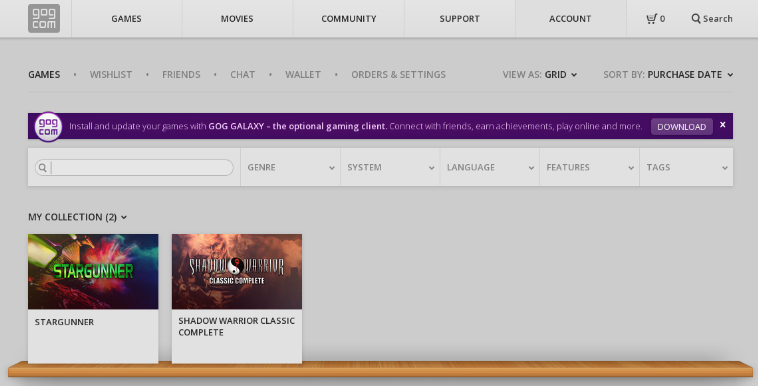The image size is (758, 386).
Task: Switch to the FRIENDS tab
Action: coord(181,74)
